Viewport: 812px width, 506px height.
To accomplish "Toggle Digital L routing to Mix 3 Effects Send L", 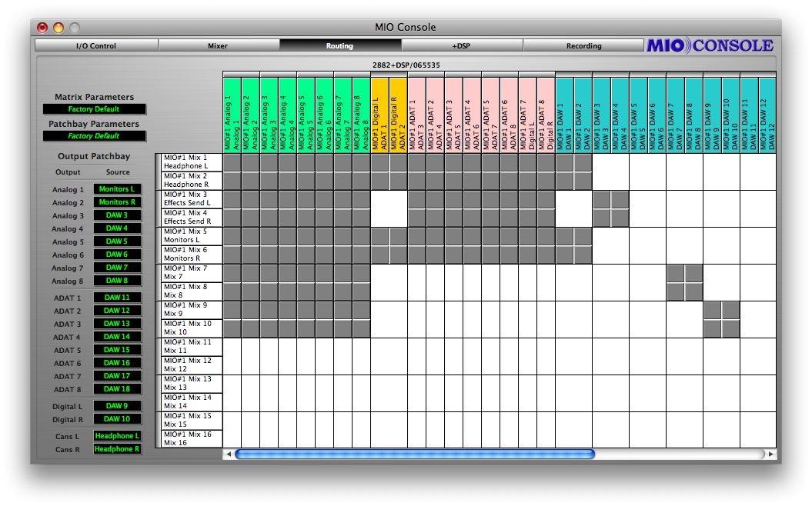I will (x=380, y=200).
